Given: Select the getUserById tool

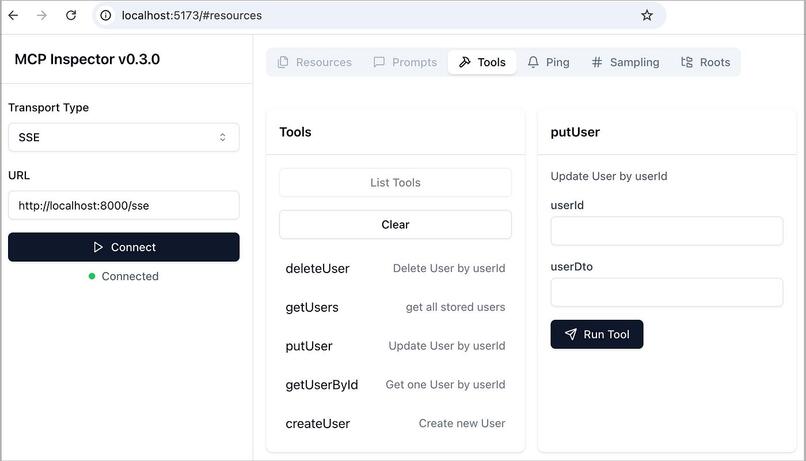Looking at the screenshot, I should [395, 385].
